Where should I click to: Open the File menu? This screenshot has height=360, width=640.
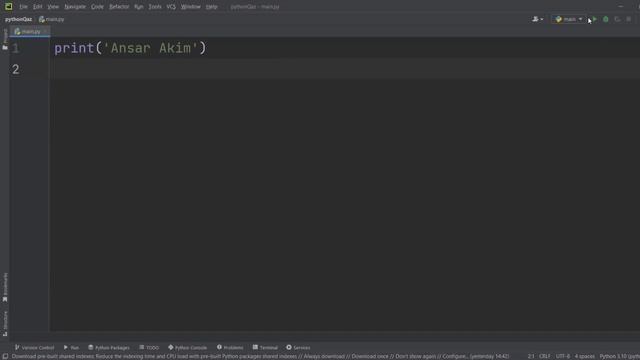(x=23, y=7)
